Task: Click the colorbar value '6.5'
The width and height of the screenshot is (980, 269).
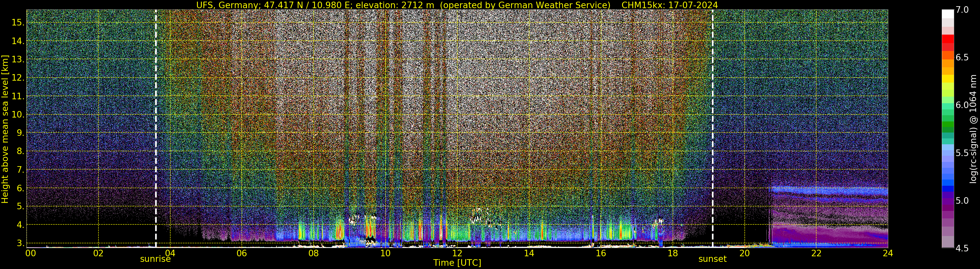Action: click(x=962, y=57)
